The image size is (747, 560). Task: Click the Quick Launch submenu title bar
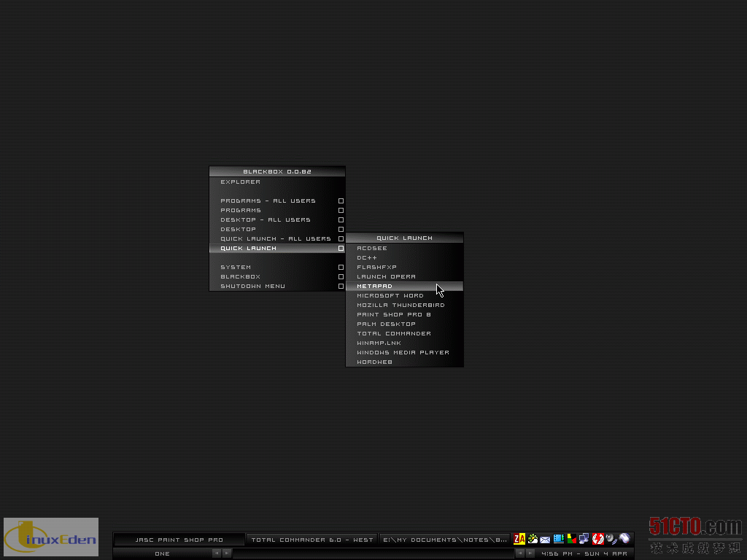(404, 238)
